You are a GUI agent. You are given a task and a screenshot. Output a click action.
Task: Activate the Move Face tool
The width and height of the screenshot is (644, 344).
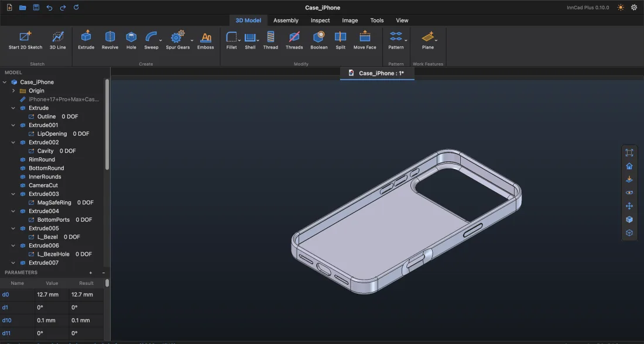click(365, 40)
